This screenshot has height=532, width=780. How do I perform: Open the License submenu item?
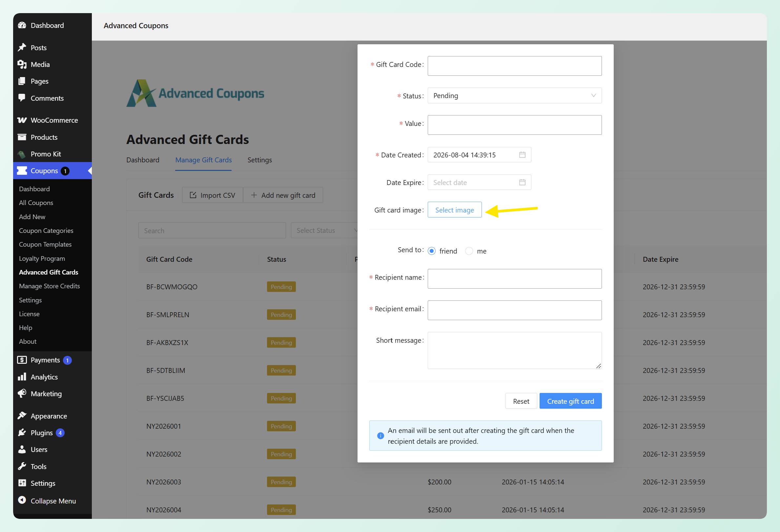point(29,314)
